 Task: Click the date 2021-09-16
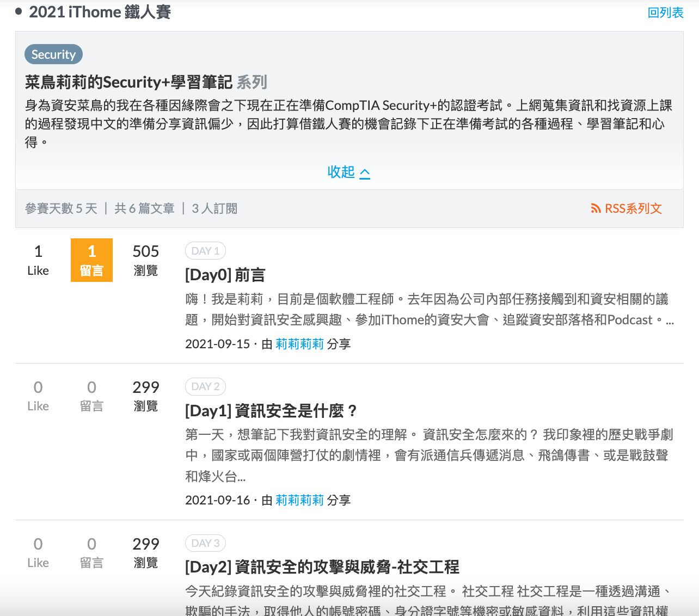[217, 500]
